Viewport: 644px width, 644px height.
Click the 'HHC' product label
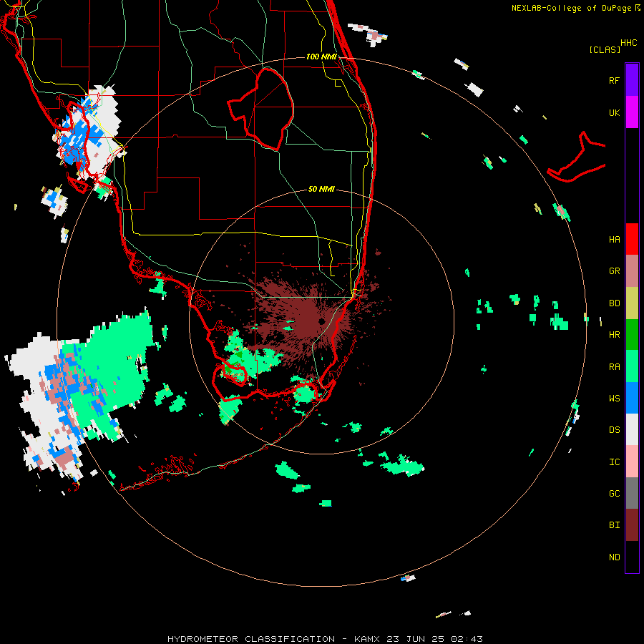pos(628,43)
